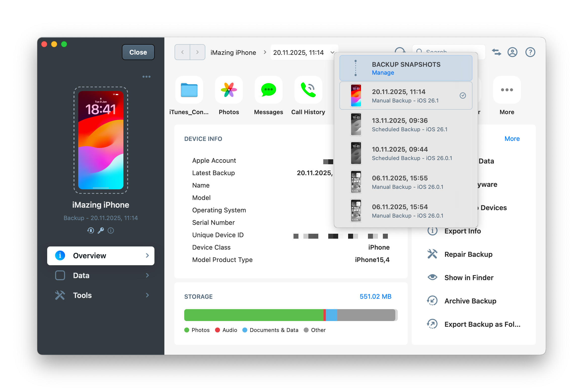
Task: Click the More link in Device Info
Action: coord(512,138)
